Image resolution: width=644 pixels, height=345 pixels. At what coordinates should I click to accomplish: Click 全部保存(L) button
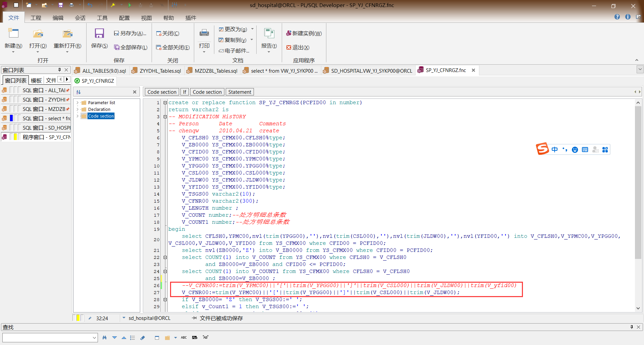[x=131, y=48]
